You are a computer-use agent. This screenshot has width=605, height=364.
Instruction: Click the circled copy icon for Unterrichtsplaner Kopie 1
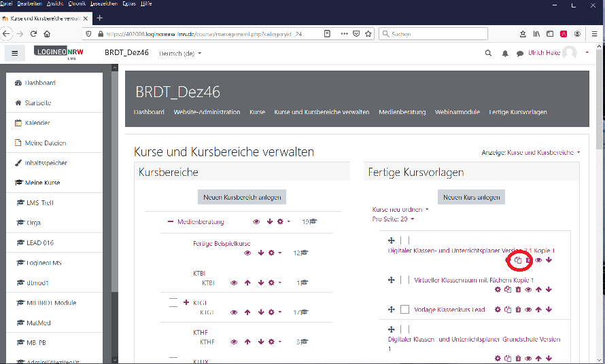[518, 260]
